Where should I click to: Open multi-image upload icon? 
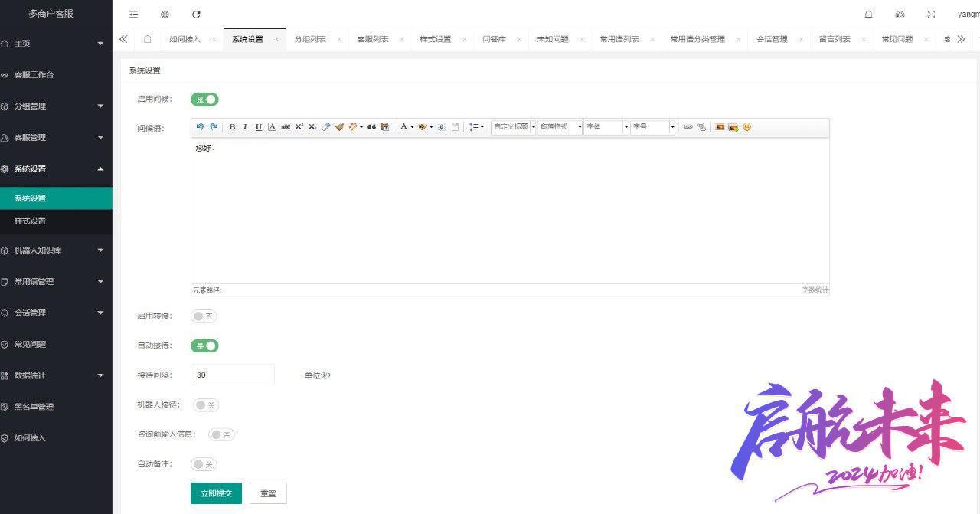(733, 127)
